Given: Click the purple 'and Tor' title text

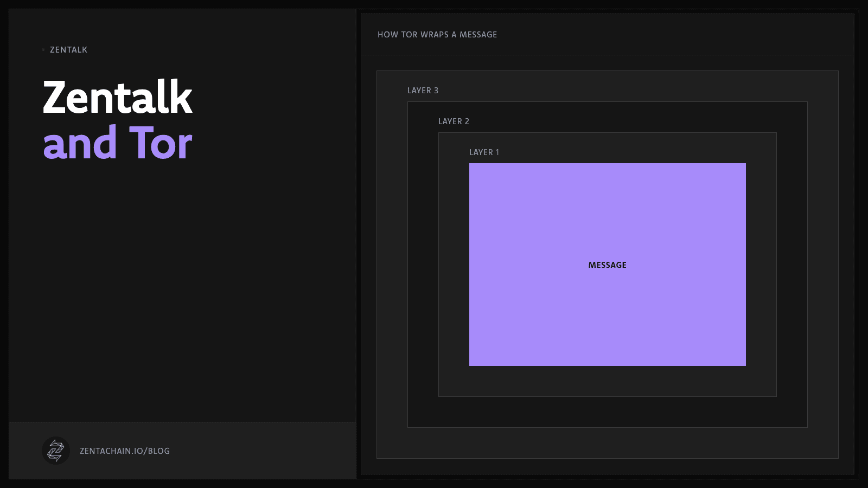Looking at the screenshot, I should [x=118, y=143].
